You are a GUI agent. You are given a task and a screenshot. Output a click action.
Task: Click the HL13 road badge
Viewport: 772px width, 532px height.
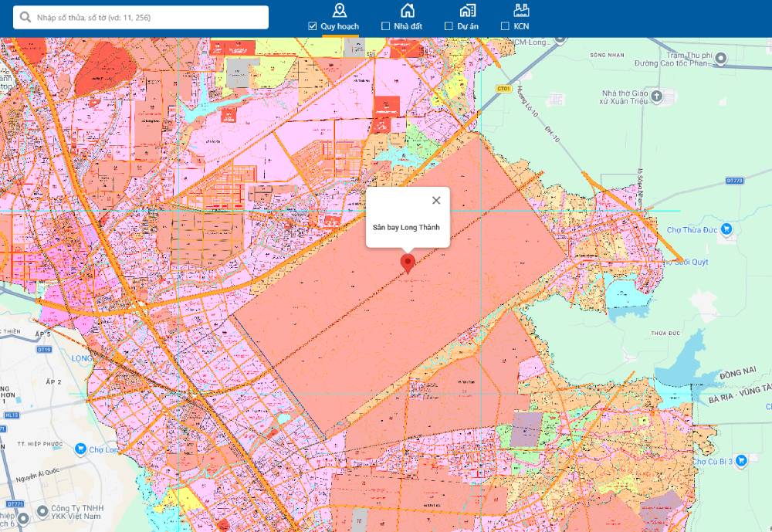(11, 415)
